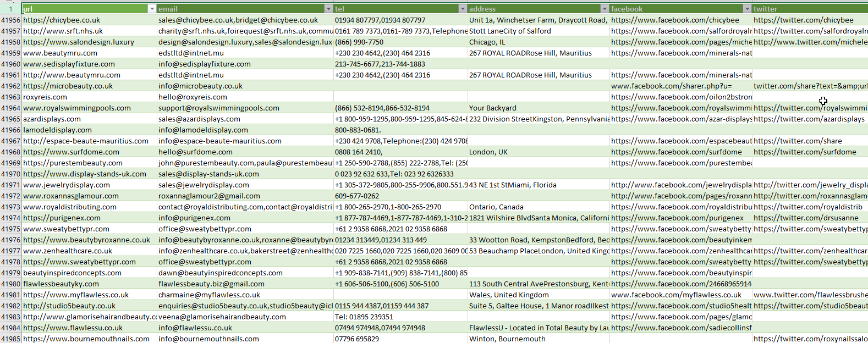Select the www.royaldistributing.com url cell

point(89,207)
